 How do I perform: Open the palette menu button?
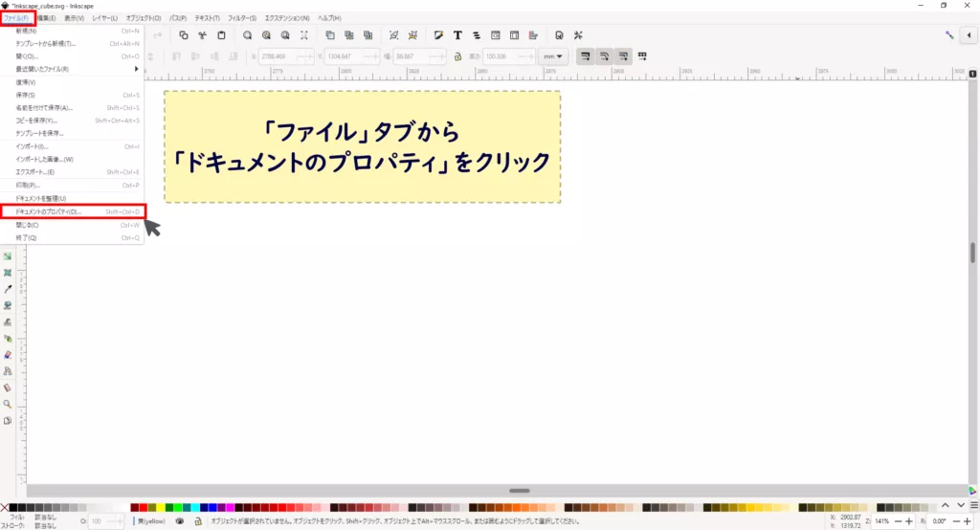973,505
